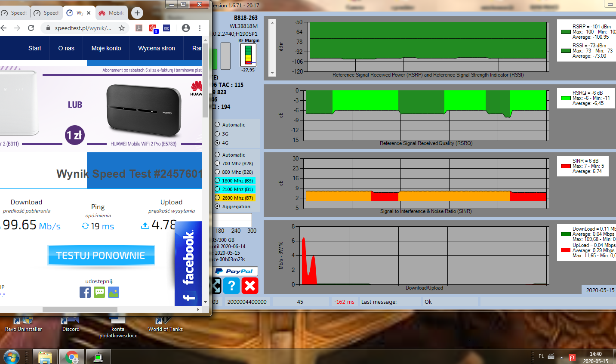Open the Discord desktop shortcut

(71, 324)
